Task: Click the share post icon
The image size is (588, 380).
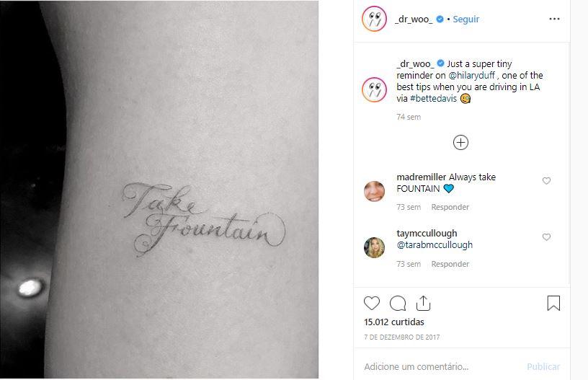Action: 423,304
